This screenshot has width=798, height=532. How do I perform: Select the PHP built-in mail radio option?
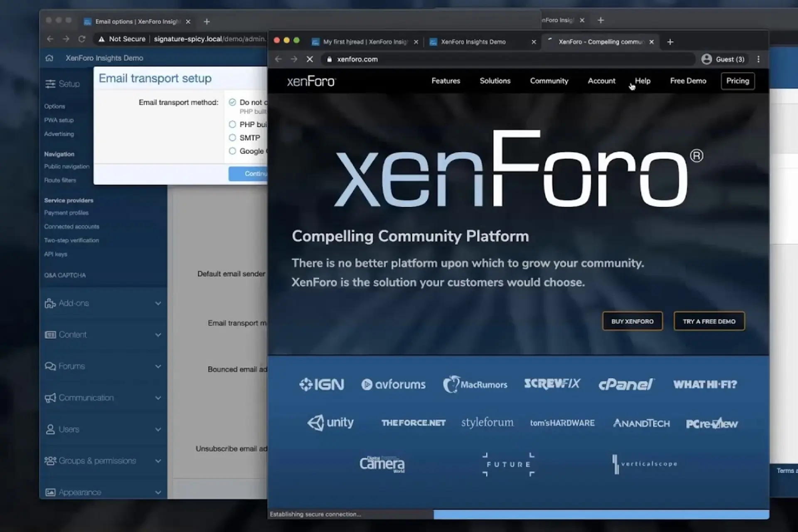tap(232, 124)
